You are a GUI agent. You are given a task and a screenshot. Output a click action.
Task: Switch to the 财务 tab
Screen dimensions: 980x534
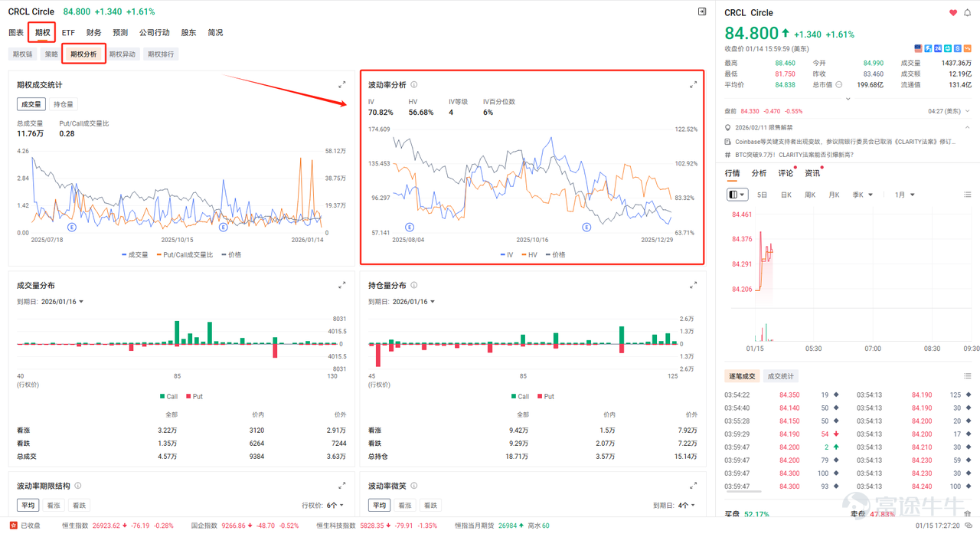94,33
